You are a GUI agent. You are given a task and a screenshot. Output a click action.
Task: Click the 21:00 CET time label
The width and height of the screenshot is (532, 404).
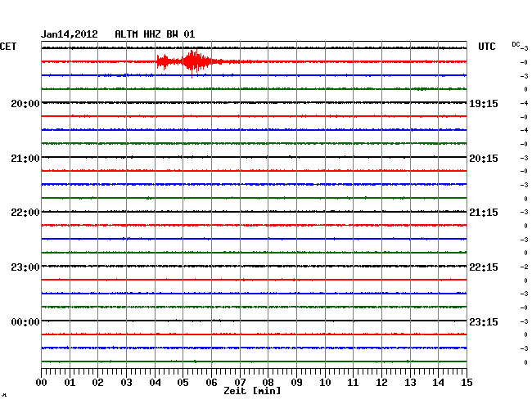[x=25, y=159]
